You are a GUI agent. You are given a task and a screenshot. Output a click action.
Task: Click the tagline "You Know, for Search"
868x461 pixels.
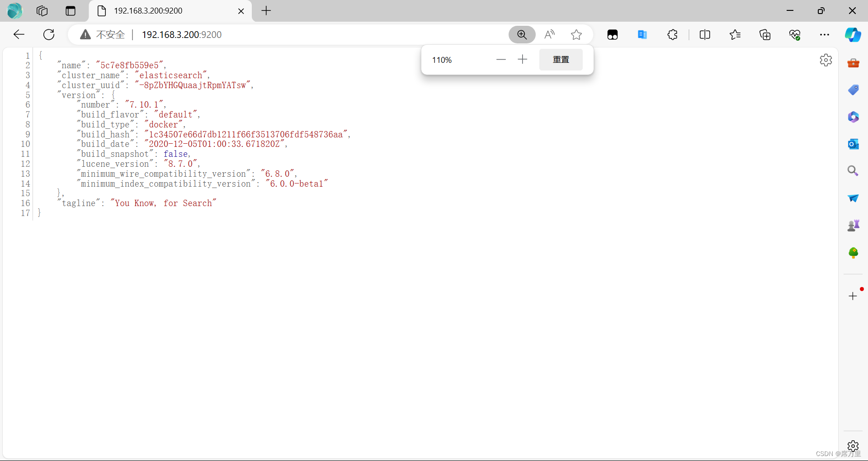pyautogui.click(x=163, y=203)
